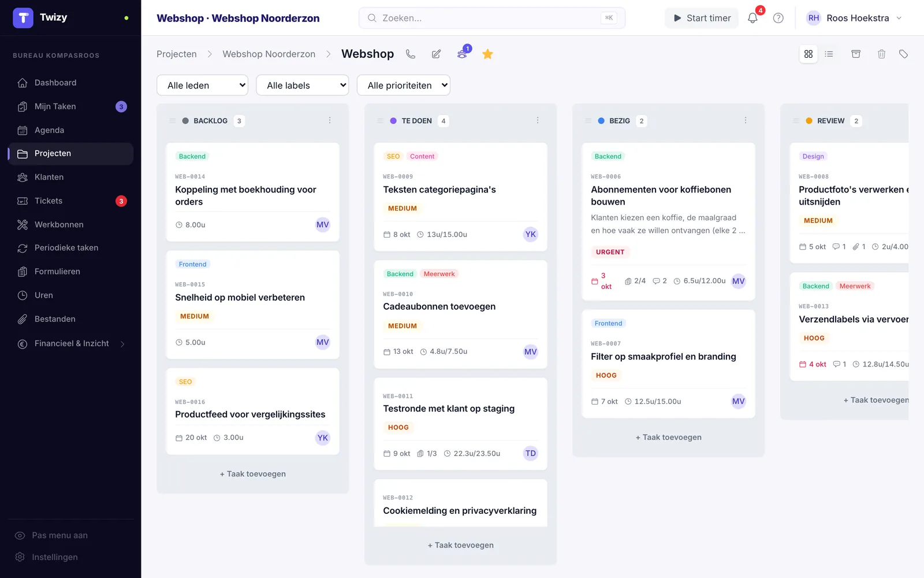
Task: Open Productfeed voor vergelijkingssites card
Action: (253, 412)
